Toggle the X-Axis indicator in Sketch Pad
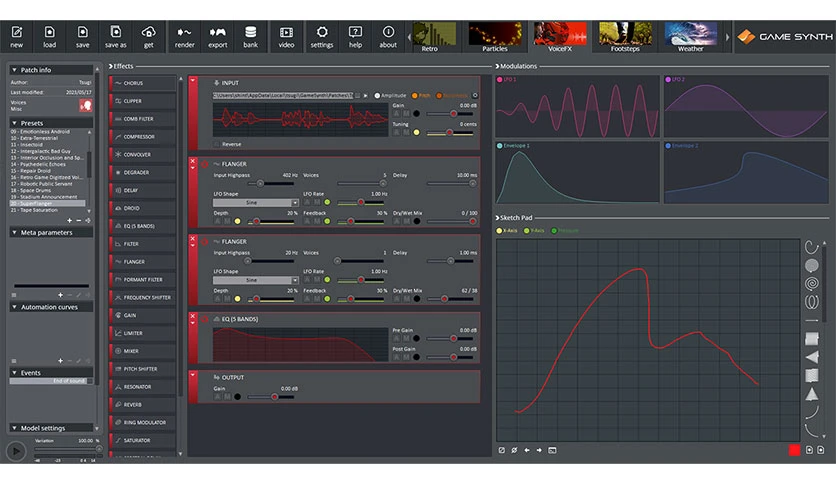This screenshot has width=836, height=484. 499,231
